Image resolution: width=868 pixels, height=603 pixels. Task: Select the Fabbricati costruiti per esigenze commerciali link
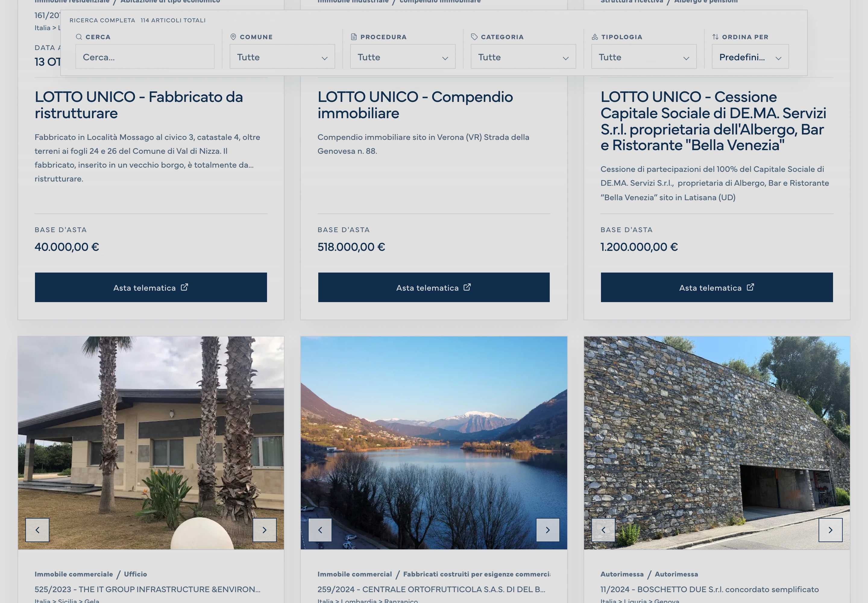(477, 574)
